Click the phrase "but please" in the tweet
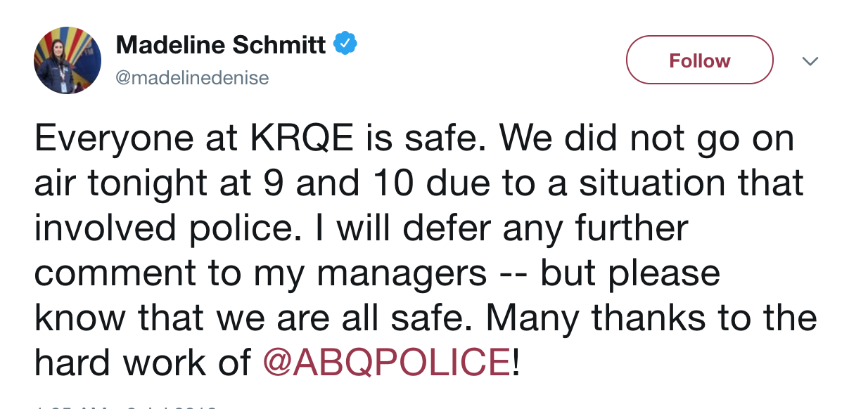 630,272
